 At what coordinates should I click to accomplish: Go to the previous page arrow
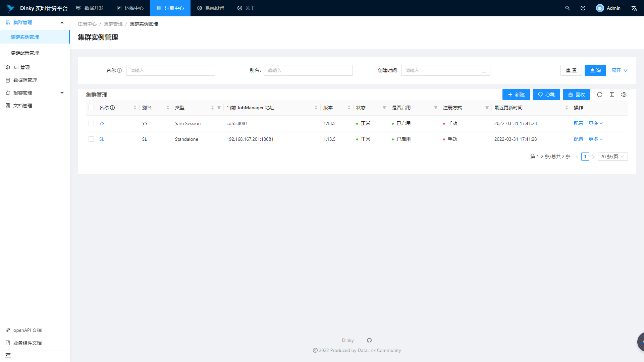click(x=577, y=157)
